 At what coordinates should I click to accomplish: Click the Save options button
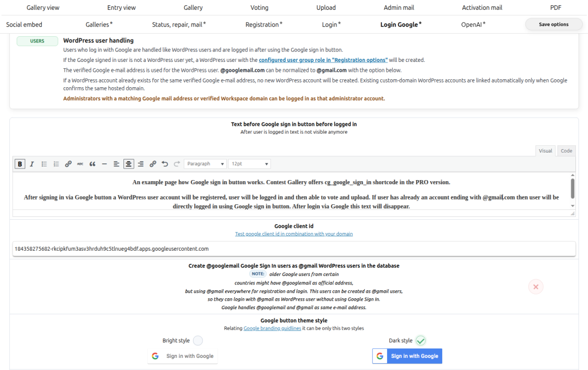[x=554, y=24]
